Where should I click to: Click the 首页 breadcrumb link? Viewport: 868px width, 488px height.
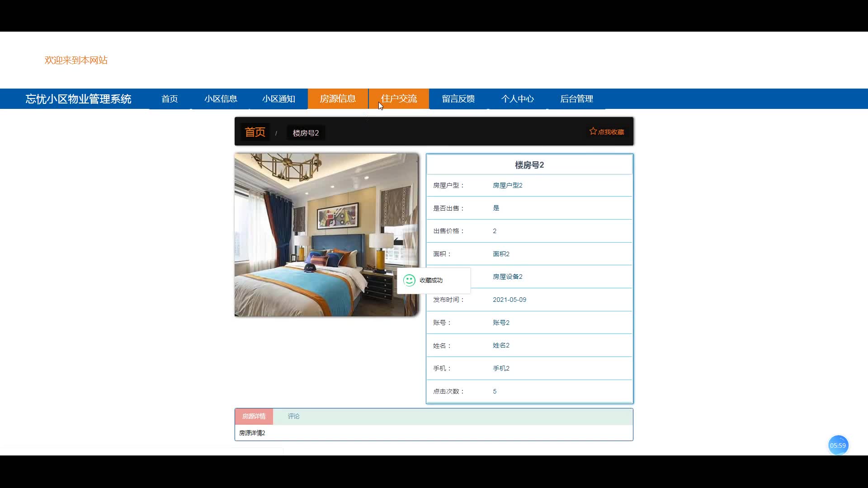tap(255, 132)
